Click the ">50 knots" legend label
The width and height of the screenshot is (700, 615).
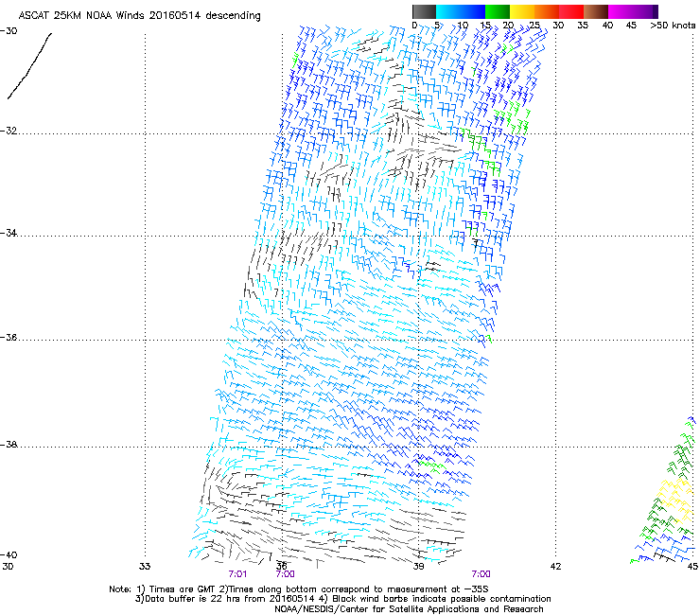point(673,26)
